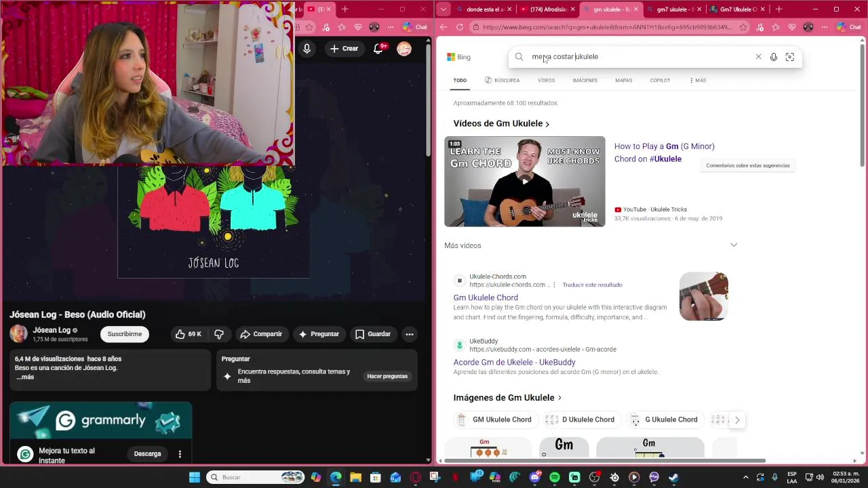868x488 pixels.
Task: Select the COPILOT tab on Bing
Action: pyautogui.click(x=660, y=81)
